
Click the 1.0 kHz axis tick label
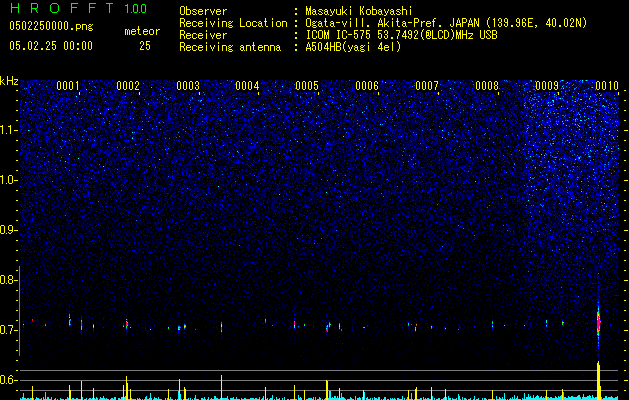click(9, 180)
